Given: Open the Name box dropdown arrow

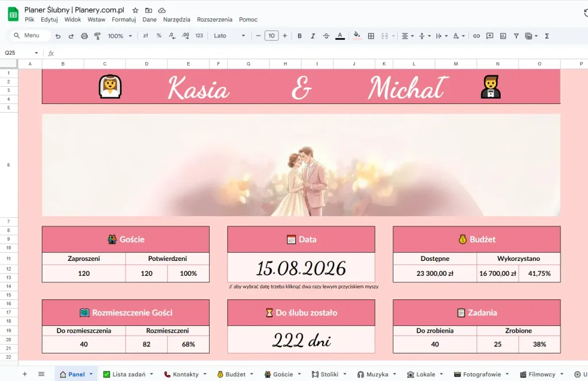Looking at the screenshot, I should click(36, 53).
